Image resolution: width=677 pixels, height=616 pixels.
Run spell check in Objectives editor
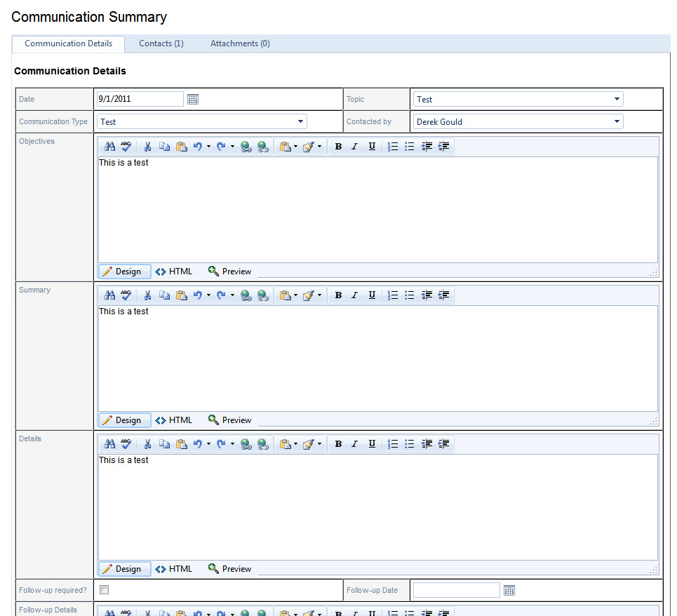pyautogui.click(x=126, y=147)
